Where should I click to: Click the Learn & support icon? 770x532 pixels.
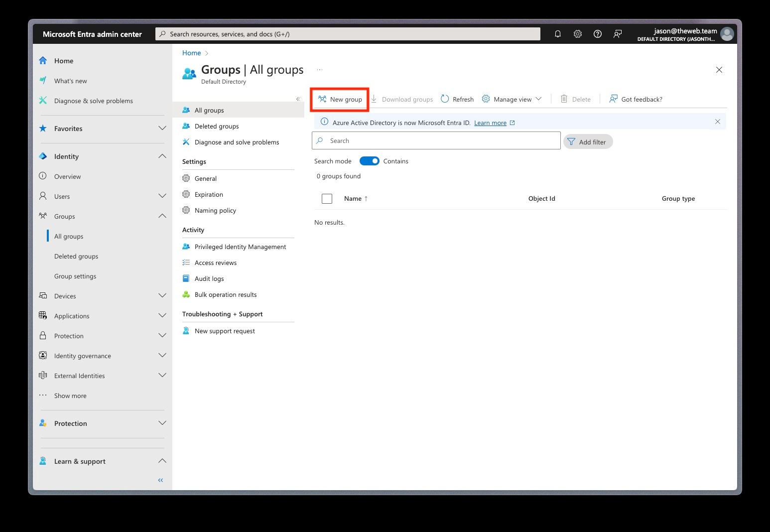pos(43,461)
